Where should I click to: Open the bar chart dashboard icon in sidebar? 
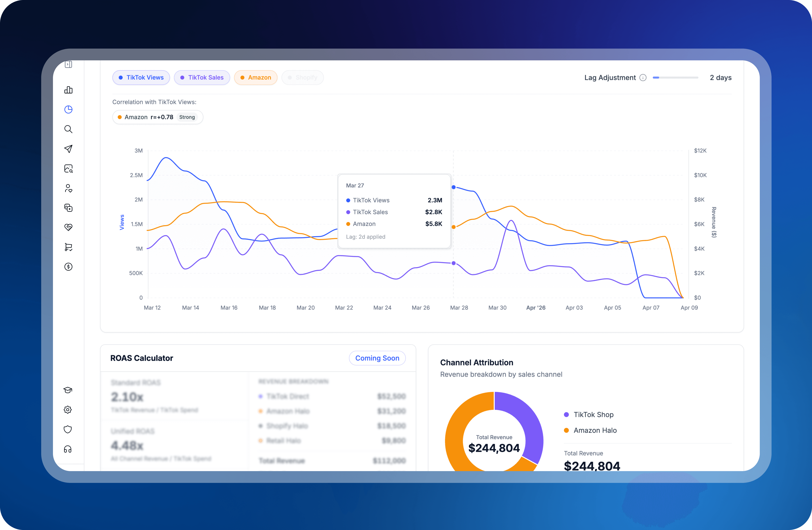[68, 90]
